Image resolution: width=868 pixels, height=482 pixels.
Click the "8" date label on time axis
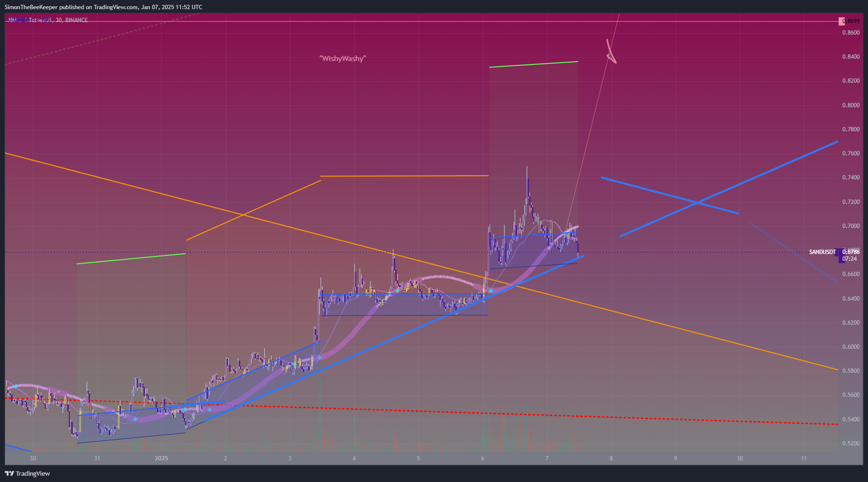611,458
